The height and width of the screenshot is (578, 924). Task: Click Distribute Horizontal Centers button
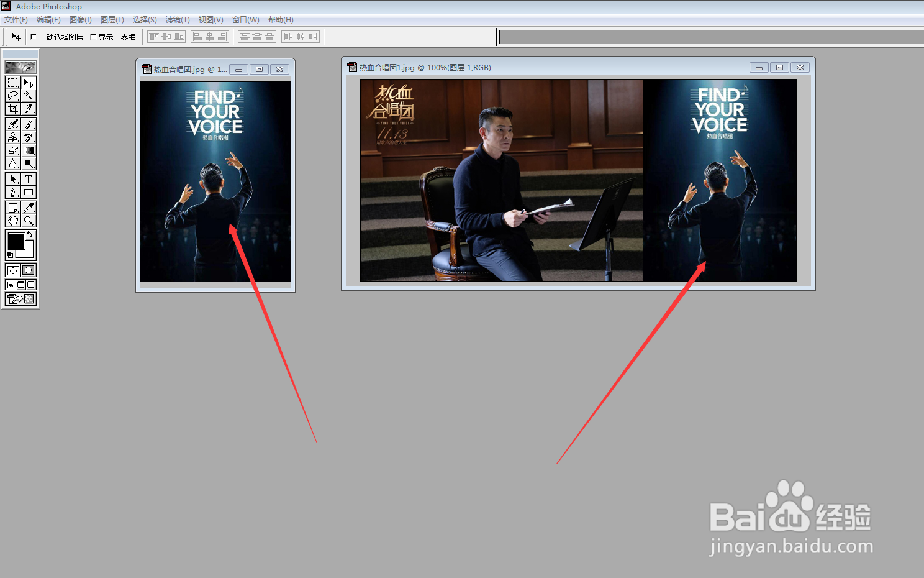(x=301, y=37)
